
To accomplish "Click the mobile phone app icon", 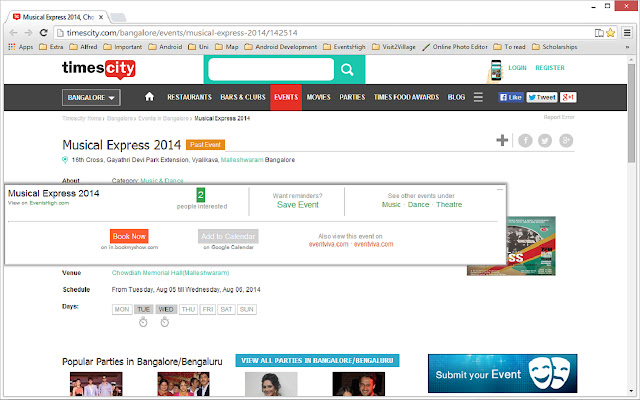I will 496,70.
